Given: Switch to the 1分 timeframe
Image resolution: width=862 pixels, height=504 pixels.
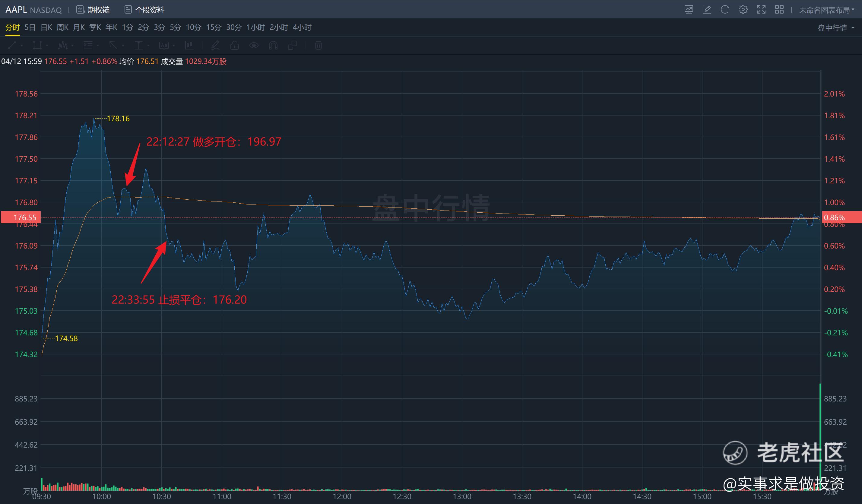Looking at the screenshot, I should (x=128, y=27).
